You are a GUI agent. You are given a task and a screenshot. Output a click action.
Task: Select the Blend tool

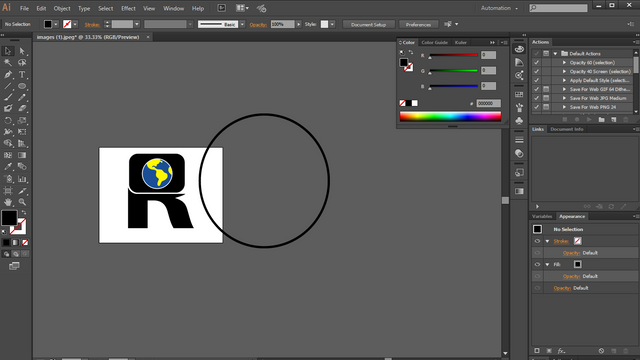[x=22, y=167]
